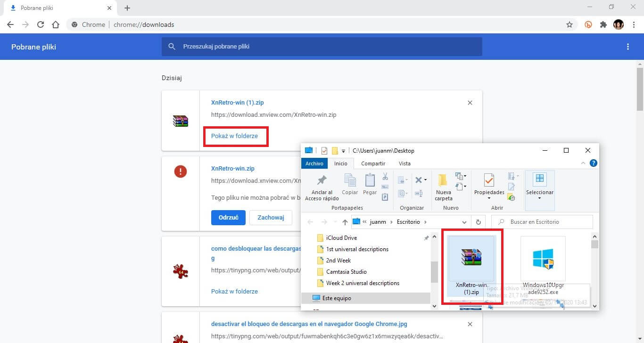Click the Odrzuć button
Viewport: 644px width, 343px height.
pyautogui.click(x=228, y=218)
